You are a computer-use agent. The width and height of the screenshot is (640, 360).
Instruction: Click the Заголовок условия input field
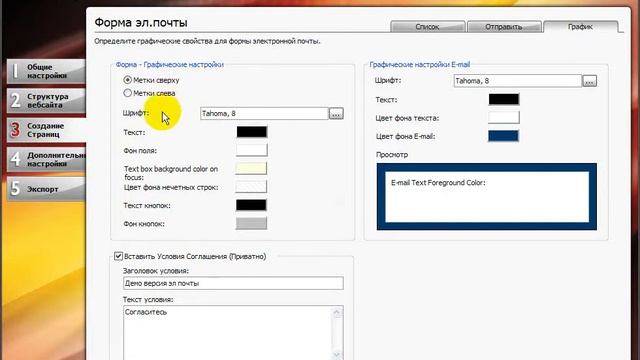coord(233,283)
